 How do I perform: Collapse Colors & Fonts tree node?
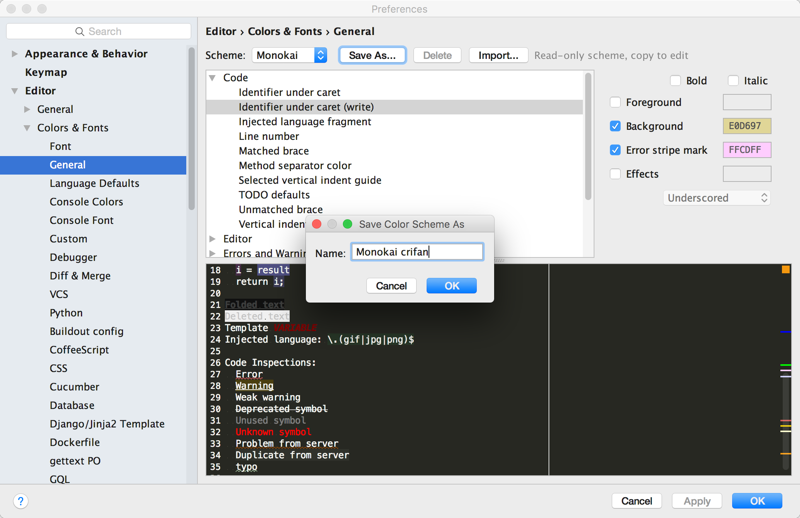(x=27, y=128)
